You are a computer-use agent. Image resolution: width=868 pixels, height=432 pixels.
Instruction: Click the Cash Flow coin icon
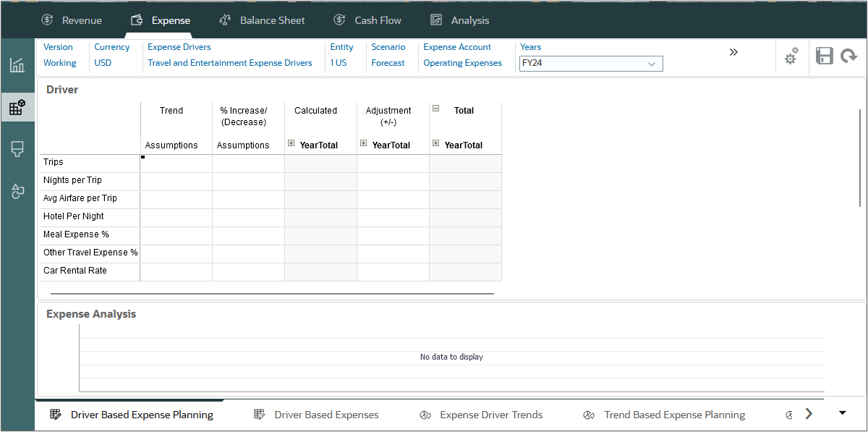click(339, 20)
